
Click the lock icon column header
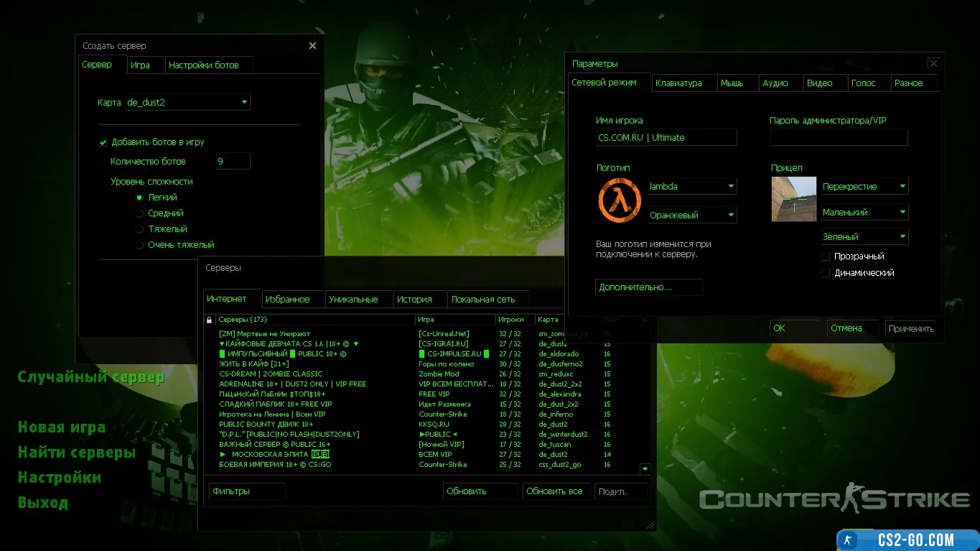pos(210,320)
